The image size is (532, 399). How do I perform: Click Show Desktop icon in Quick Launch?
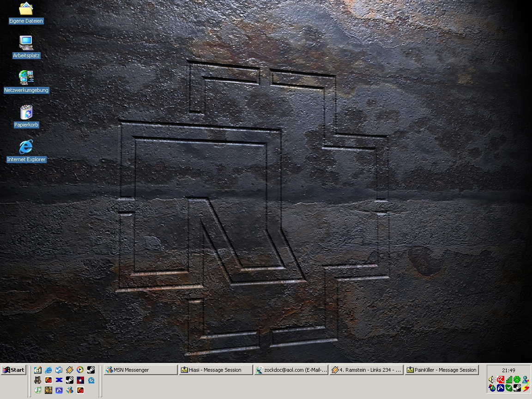coord(38,370)
